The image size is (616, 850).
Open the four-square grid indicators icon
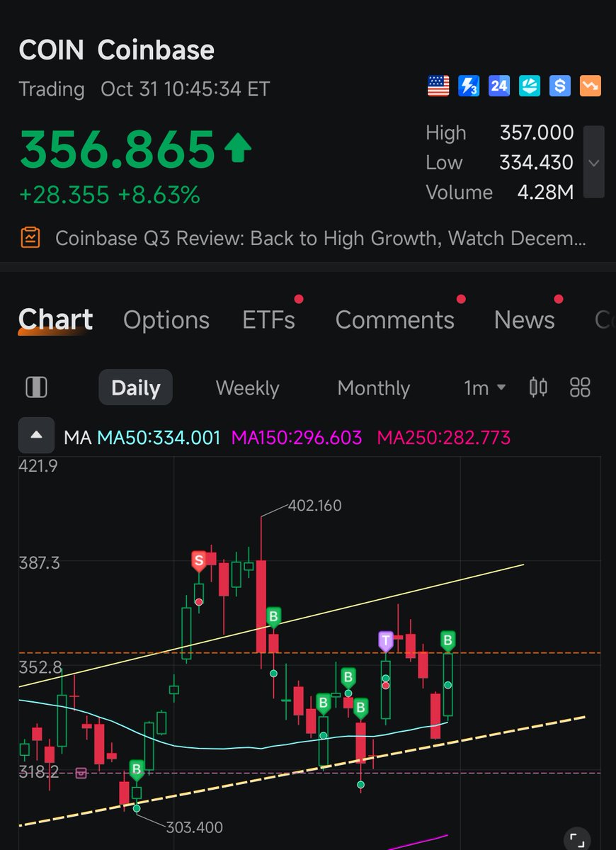pos(580,387)
